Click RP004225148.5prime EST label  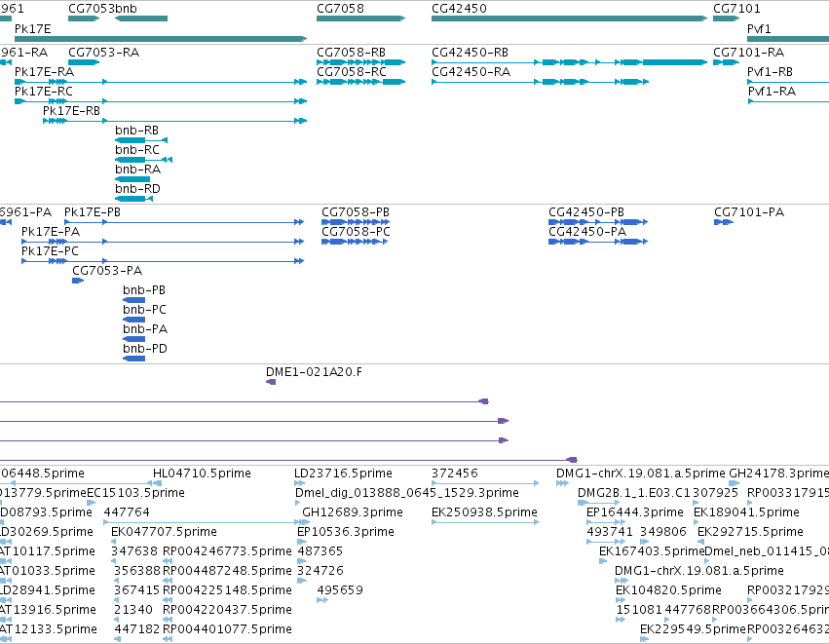[x=227, y=590]
